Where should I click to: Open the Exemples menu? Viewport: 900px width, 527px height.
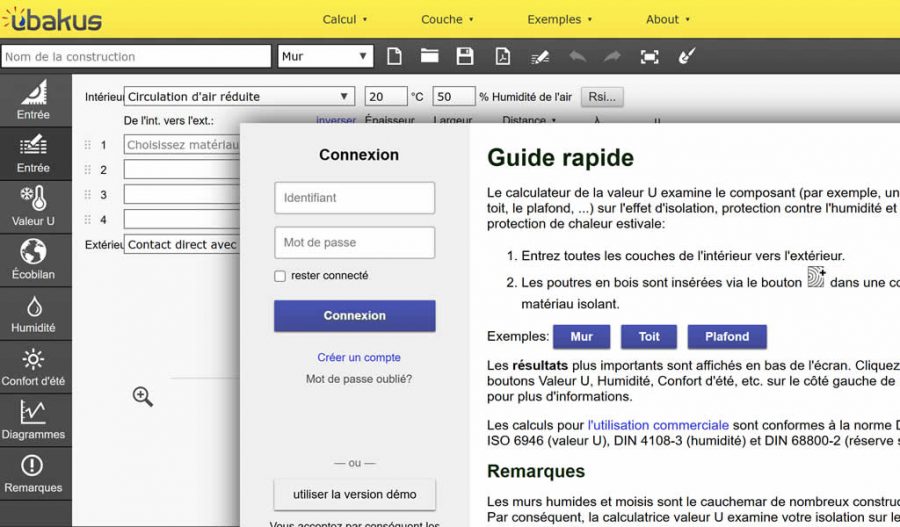pyautogui.click(x=560, y=19)
